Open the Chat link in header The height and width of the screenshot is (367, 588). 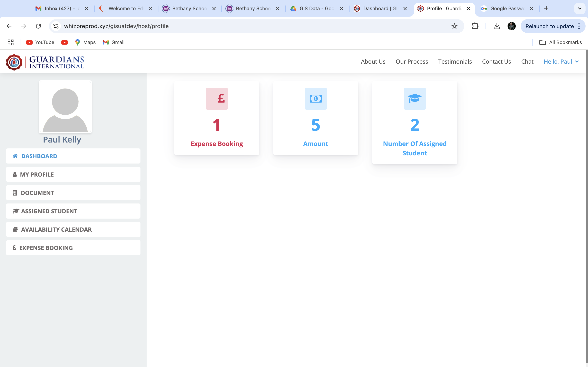click(x=527, y=62)
